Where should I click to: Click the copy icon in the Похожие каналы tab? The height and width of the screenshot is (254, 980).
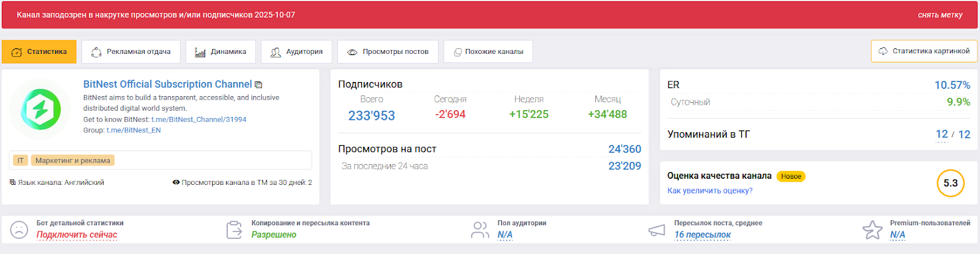click(458, 53)
